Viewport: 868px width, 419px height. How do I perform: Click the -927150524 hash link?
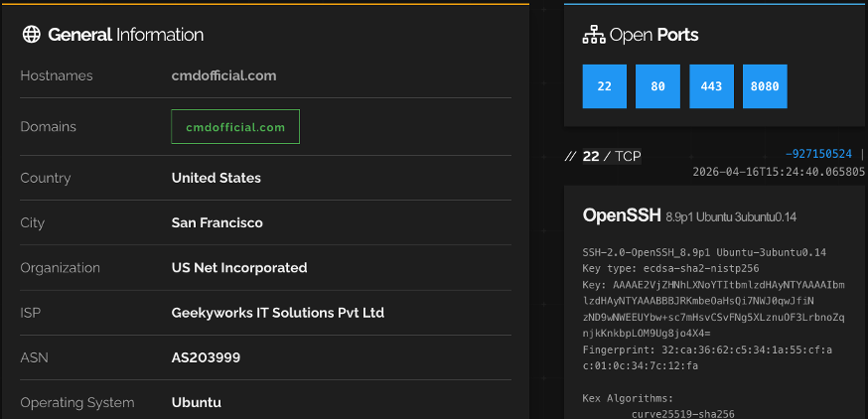click(x=818, y=154)
